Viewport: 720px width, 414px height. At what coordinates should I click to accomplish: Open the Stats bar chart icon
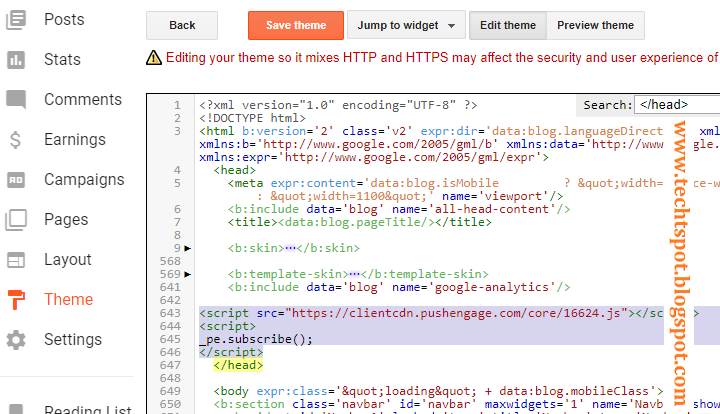pos(16,60)
